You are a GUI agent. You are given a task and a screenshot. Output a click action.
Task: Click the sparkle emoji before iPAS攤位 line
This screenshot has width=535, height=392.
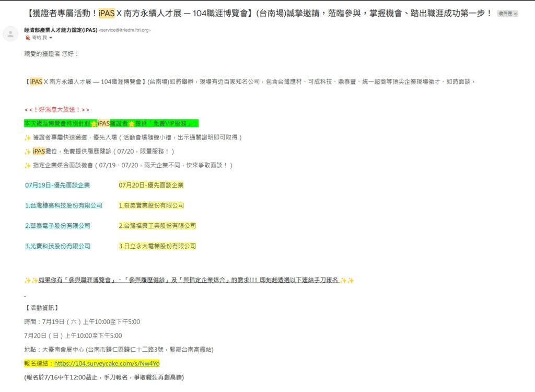click(x=28, y=152)
